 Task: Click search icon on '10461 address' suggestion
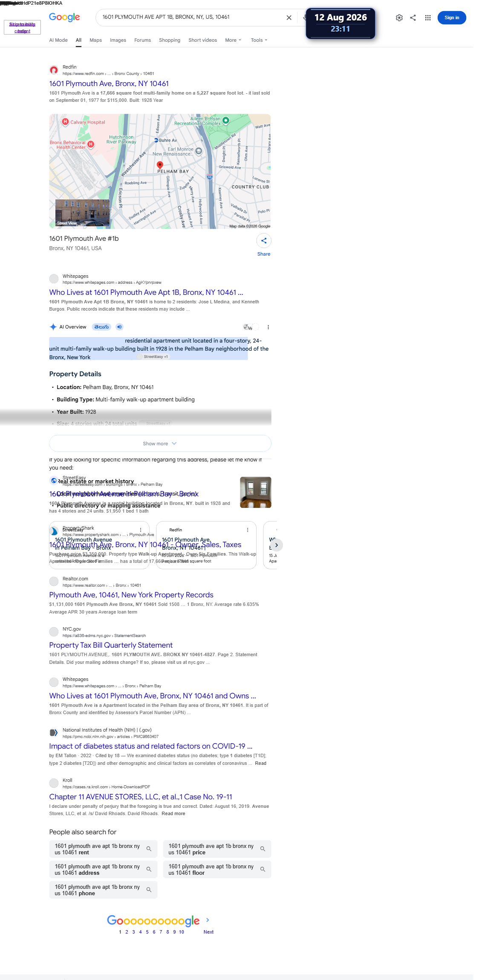pos(149,869)
